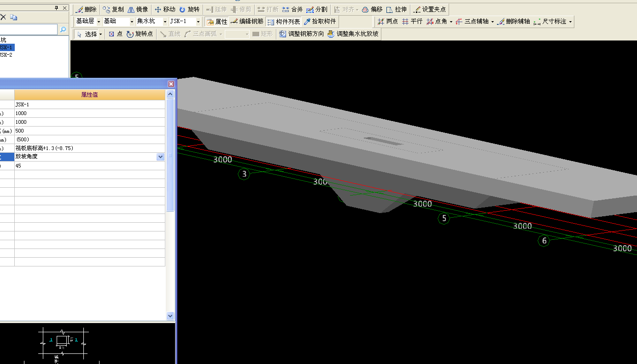Click the component list search field
The image size is (637, 364).
(x=29, y=29)
